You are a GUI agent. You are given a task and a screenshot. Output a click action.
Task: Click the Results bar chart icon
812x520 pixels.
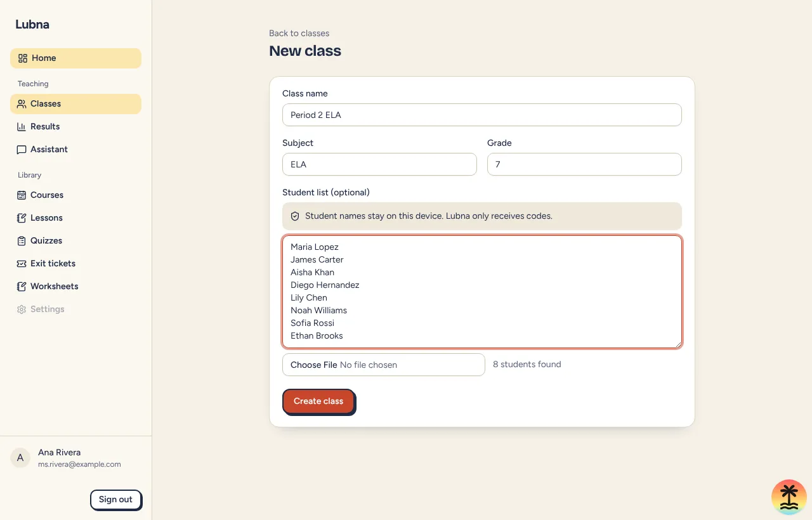click(22, 127)
